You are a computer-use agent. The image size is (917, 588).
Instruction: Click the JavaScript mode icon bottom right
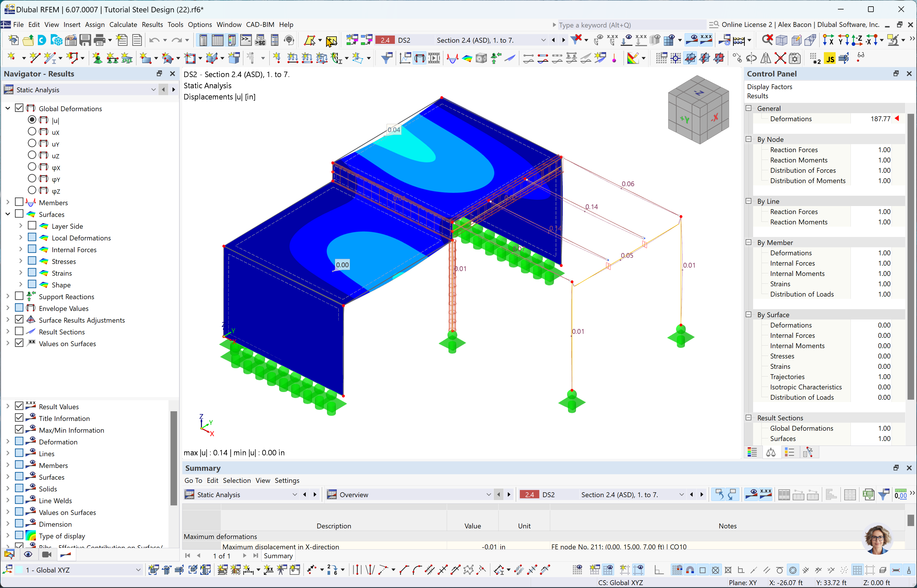pos(831,58)
